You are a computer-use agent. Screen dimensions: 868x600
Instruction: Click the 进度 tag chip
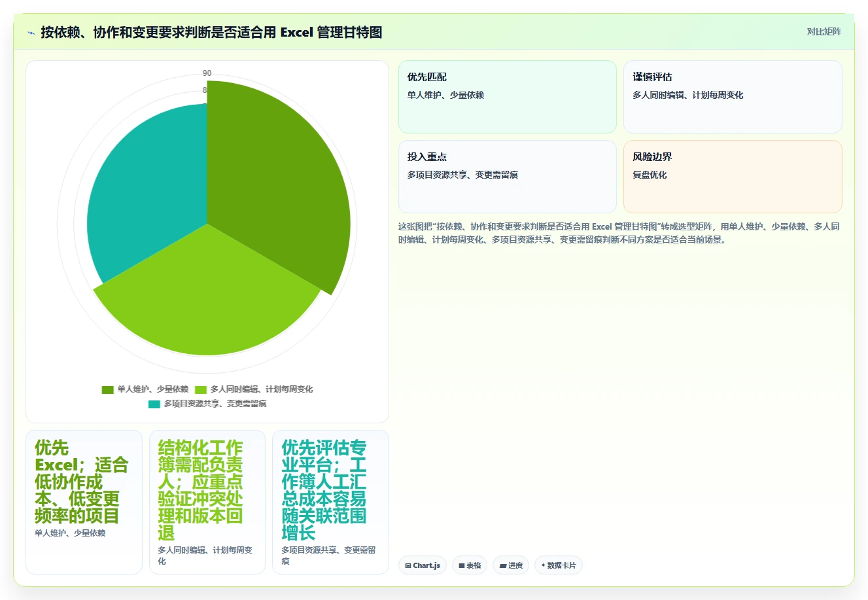click(x=511, y=565)
